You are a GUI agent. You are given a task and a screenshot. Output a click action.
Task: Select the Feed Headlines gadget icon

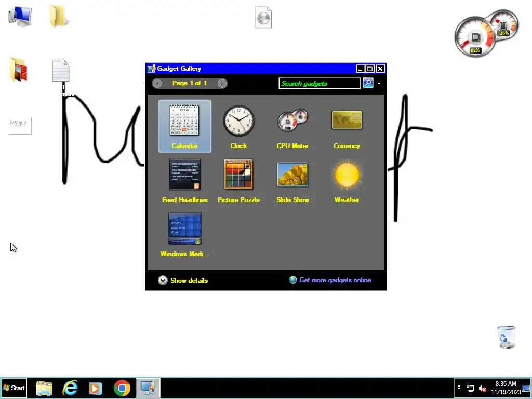click(x=185, y=175)
